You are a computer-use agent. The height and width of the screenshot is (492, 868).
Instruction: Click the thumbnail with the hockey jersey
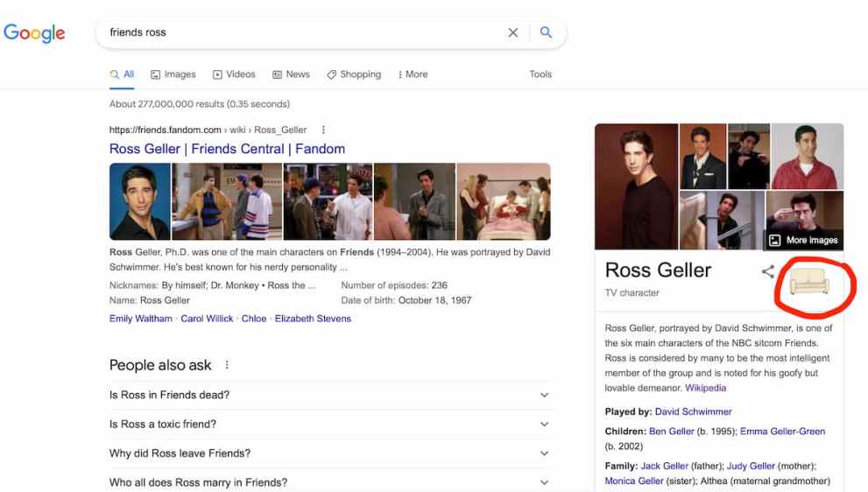point(227,201)
